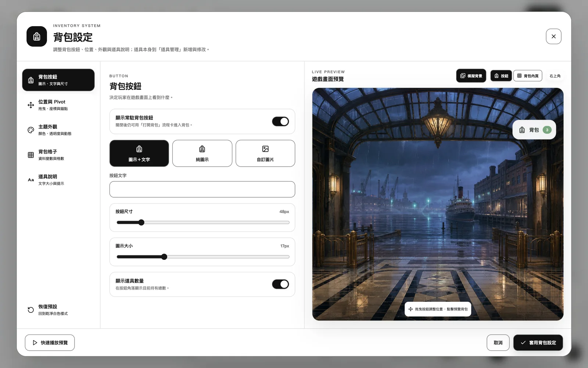Viewport: 588px width, 368px height.
Task: Click the drag hint move icon in preview
Action: [410, 309]
